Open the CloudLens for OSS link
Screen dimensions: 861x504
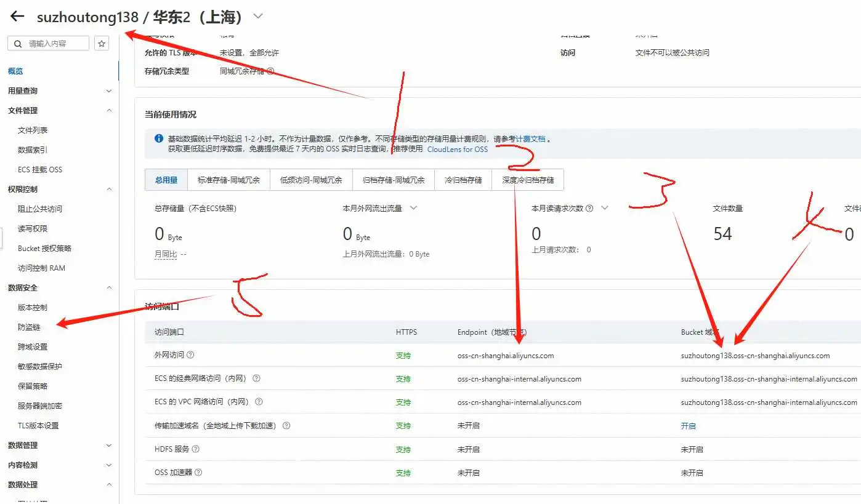point(457,150)
